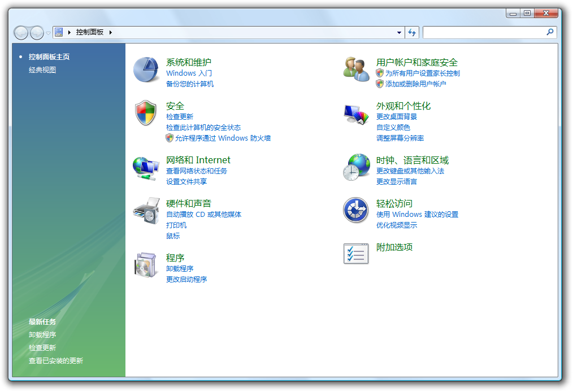
Task: Open 检查此计算机的安全状态 link
Action: click(203, 128)
